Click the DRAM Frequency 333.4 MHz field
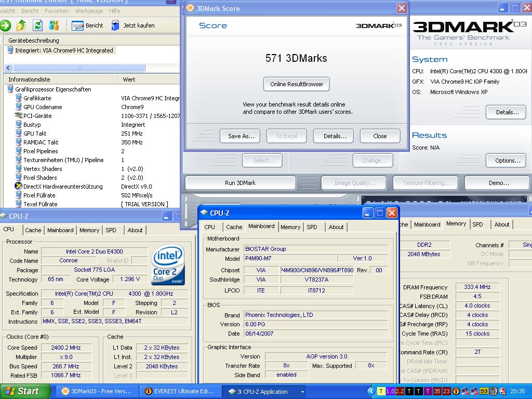 pyautogui.click(x=477, y=287)
